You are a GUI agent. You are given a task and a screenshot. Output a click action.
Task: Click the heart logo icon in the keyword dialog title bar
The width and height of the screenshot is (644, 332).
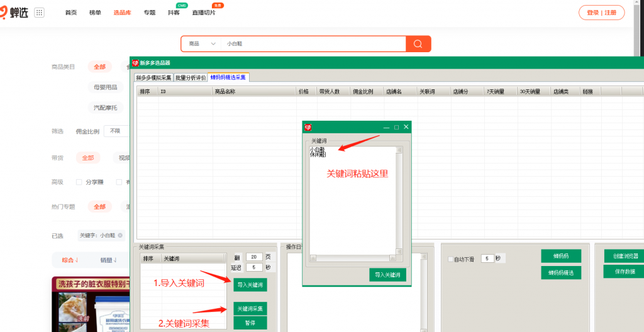tap(308, 128)
